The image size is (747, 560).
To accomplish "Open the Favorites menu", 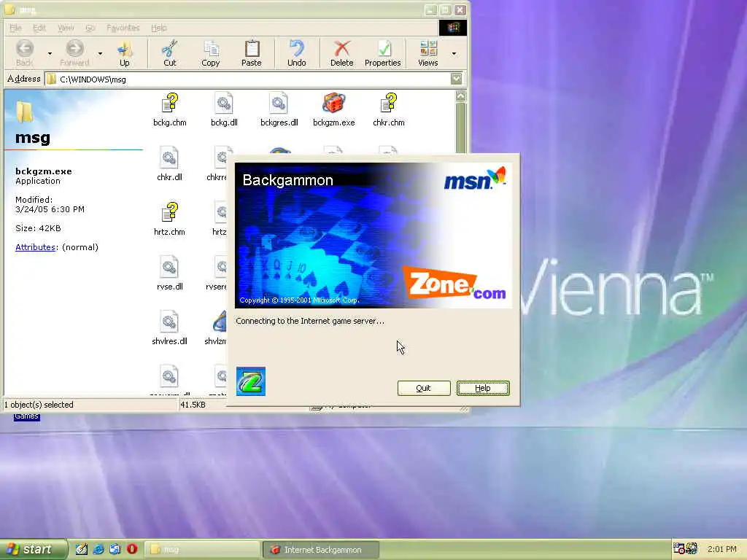I will (123, 28).
